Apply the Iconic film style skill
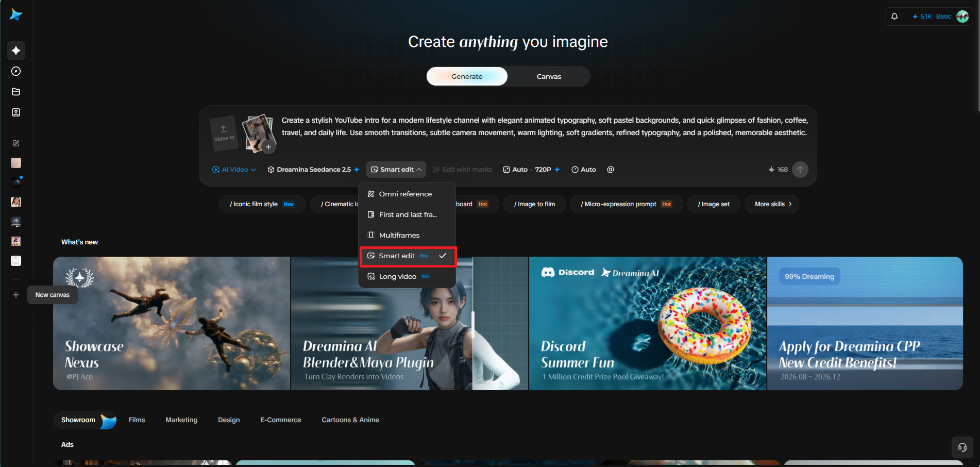 (262, 204)
